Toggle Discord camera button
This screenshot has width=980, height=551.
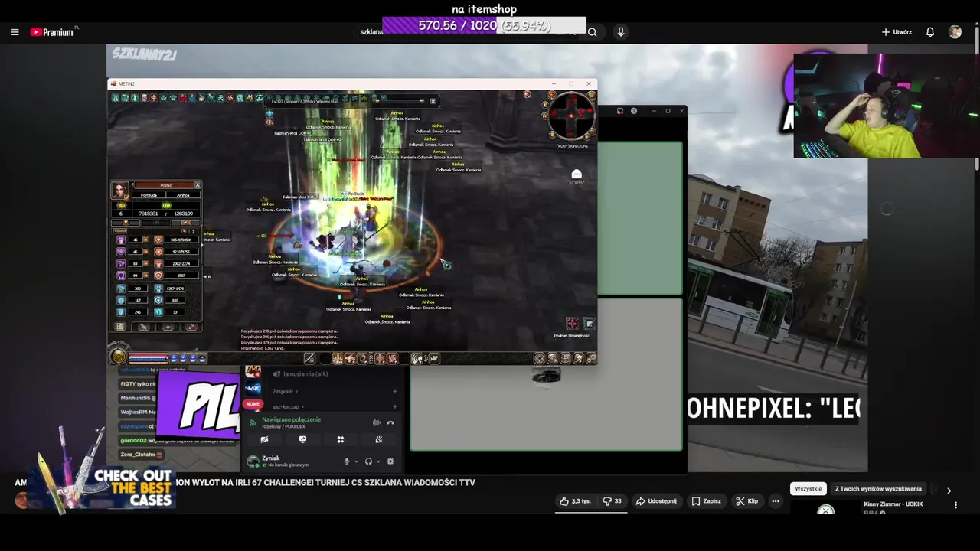tap(264, 439)
